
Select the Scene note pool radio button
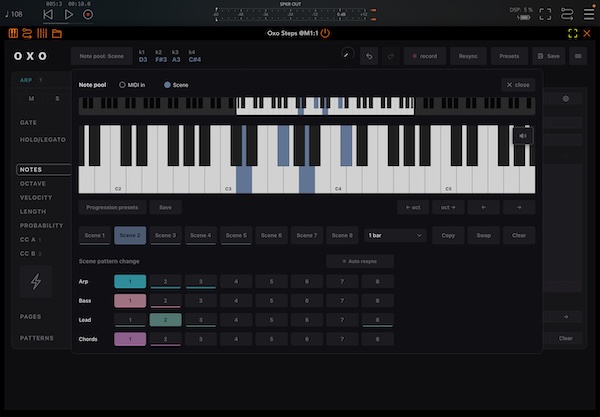tap(176, 85)
